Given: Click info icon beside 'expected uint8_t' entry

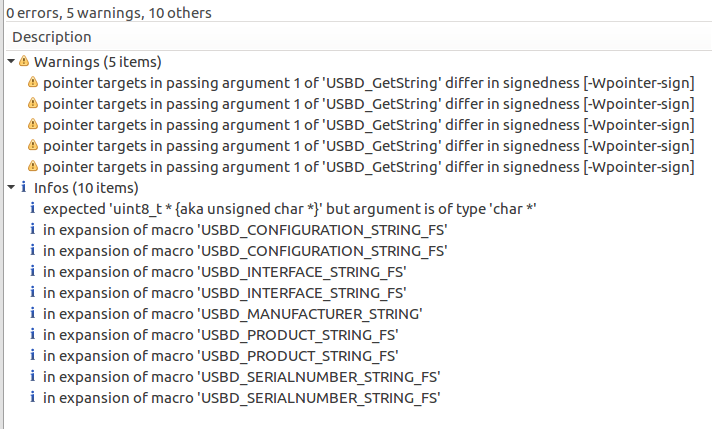Looking at the screenshot, I should tap(33, 209).
